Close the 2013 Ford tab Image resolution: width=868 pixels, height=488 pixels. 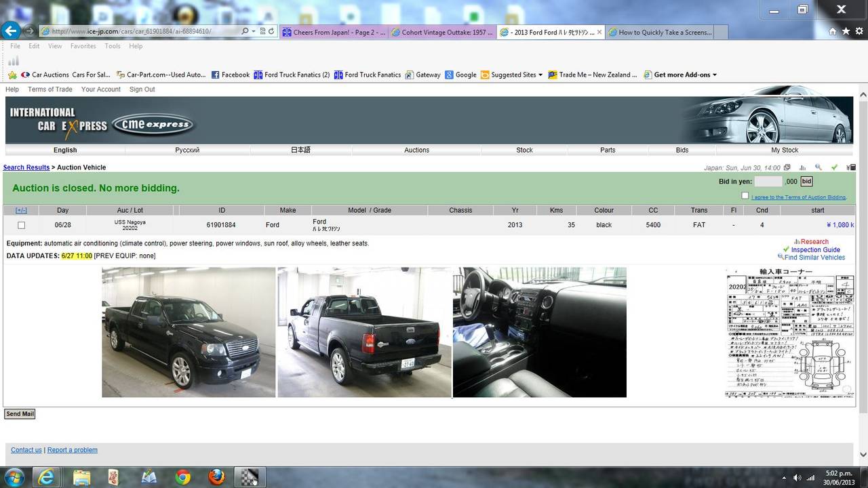tap(599, 32)
